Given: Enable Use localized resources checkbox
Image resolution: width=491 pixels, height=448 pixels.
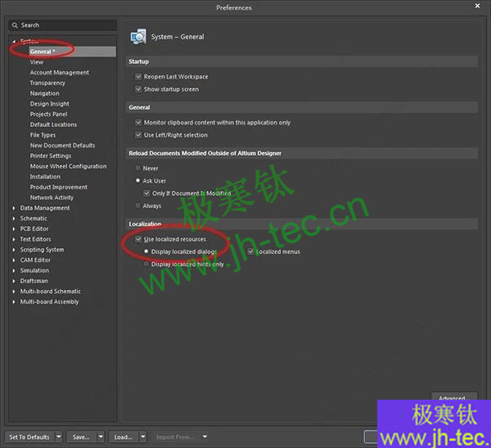Looking at the screenshot, I should 138,239.
